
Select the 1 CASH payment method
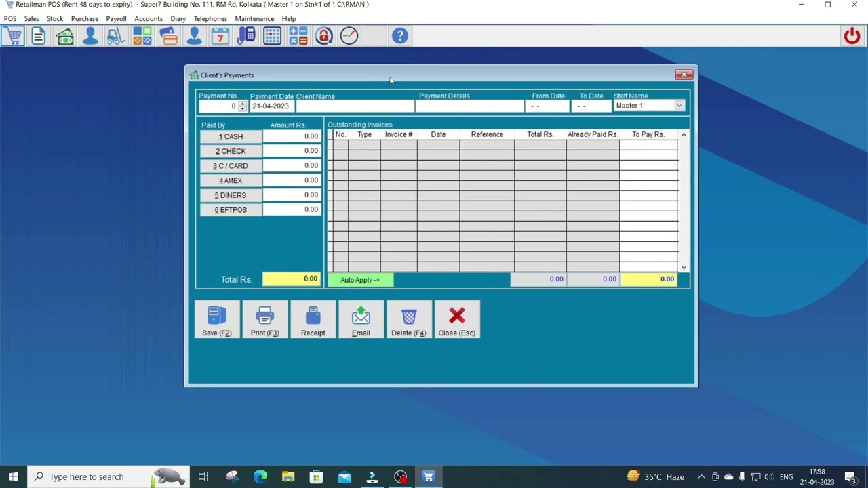pyautogui.click(x=231, y=136)
